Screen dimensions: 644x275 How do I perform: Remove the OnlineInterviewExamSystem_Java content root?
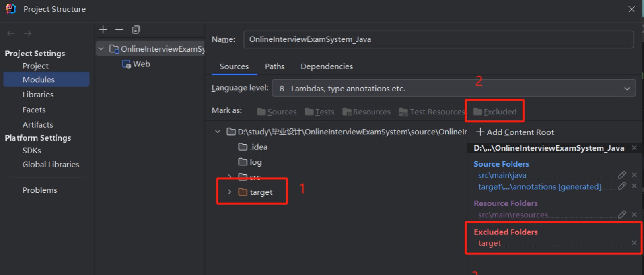click(x=634, y=148)
